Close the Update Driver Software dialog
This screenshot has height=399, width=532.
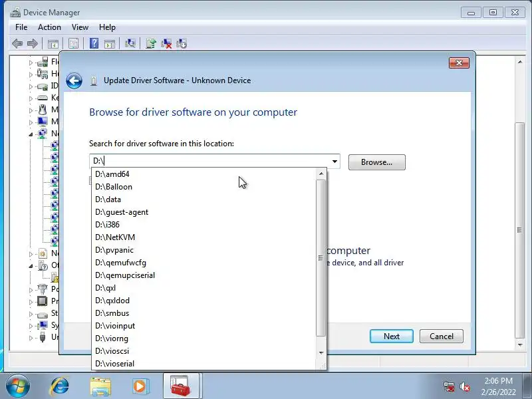click(459, 63)
